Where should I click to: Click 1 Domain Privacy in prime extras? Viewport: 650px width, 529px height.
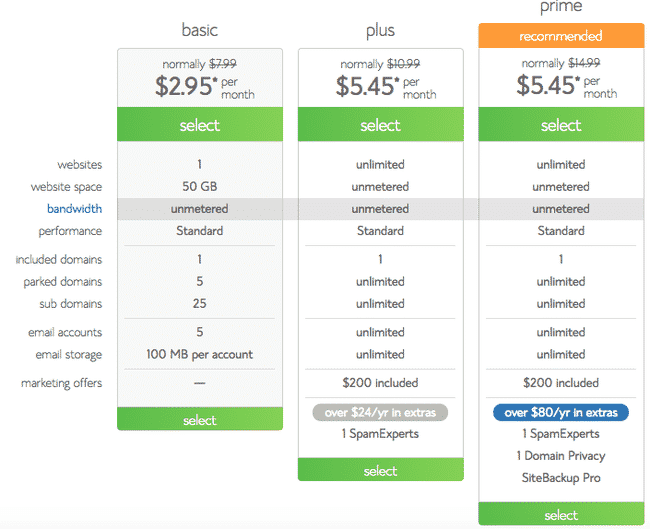[x=561, y=456]
